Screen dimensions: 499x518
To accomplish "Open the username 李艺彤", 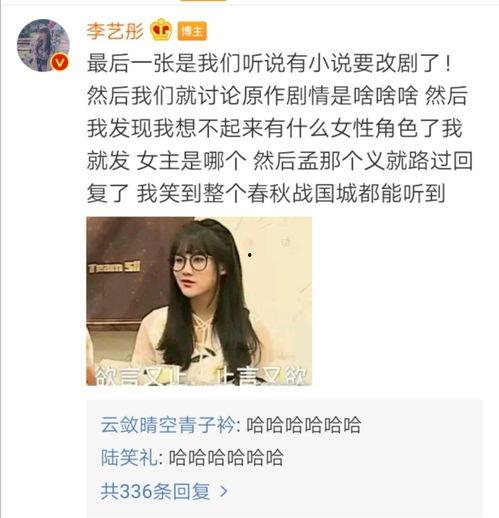I will coord(115,31).
